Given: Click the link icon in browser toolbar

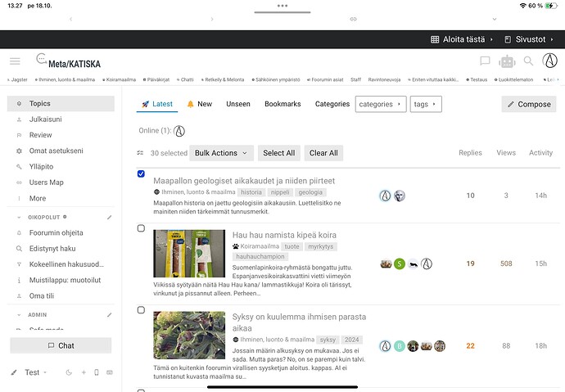Looking at the screenshot, I should click(x=353, y=19).
